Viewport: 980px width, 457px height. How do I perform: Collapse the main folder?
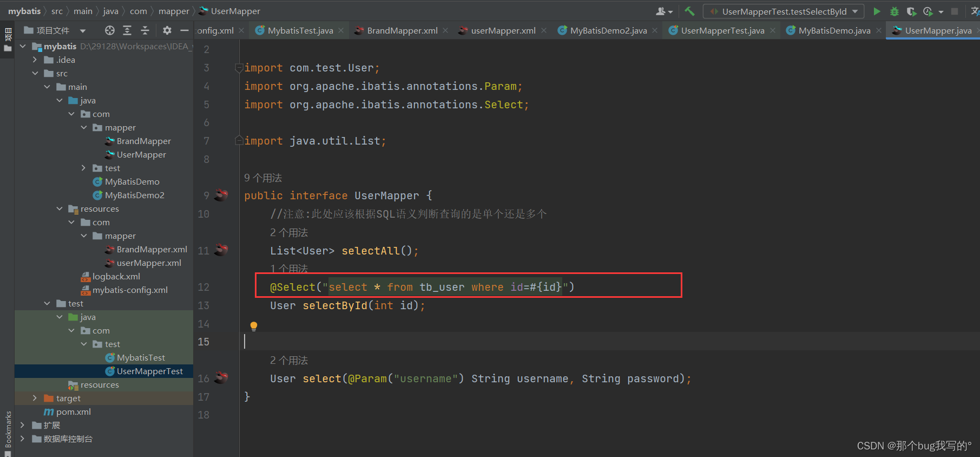pos(47,87)
